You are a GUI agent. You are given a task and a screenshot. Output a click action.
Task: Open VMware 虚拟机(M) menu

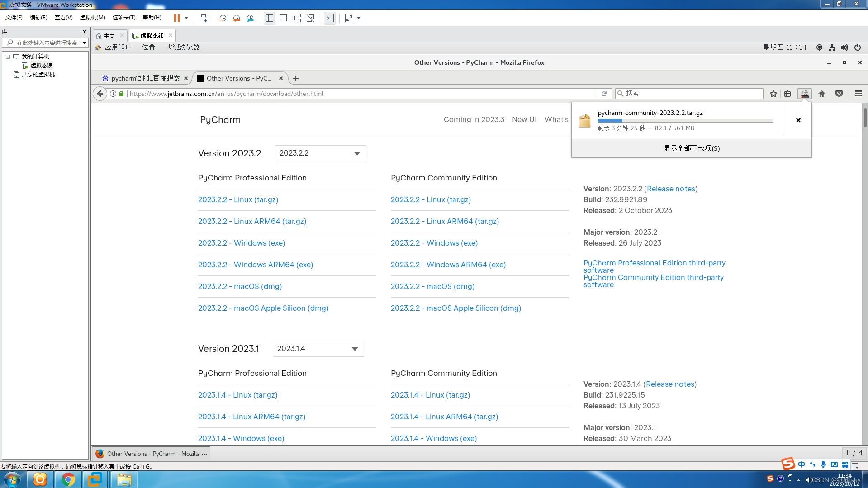click(92, 18)
